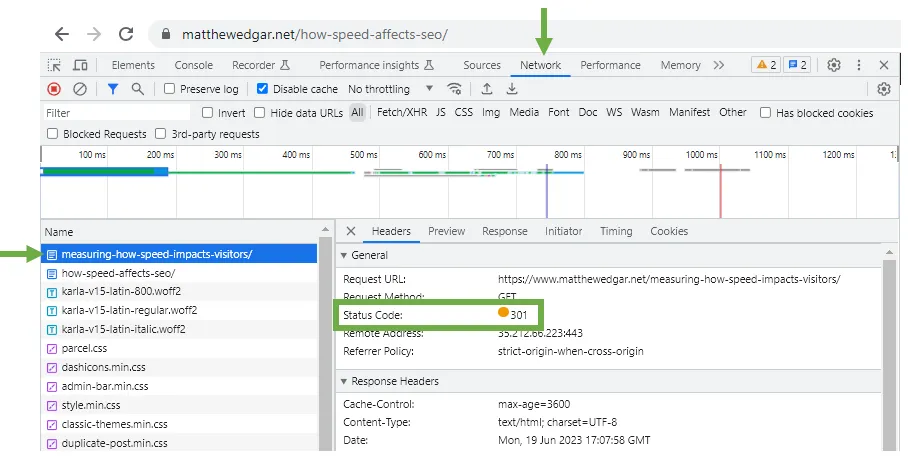The width and height of the screenshot is (922, 469).
Task: Clear the network log icon
Action: click(x=80, y=89)
